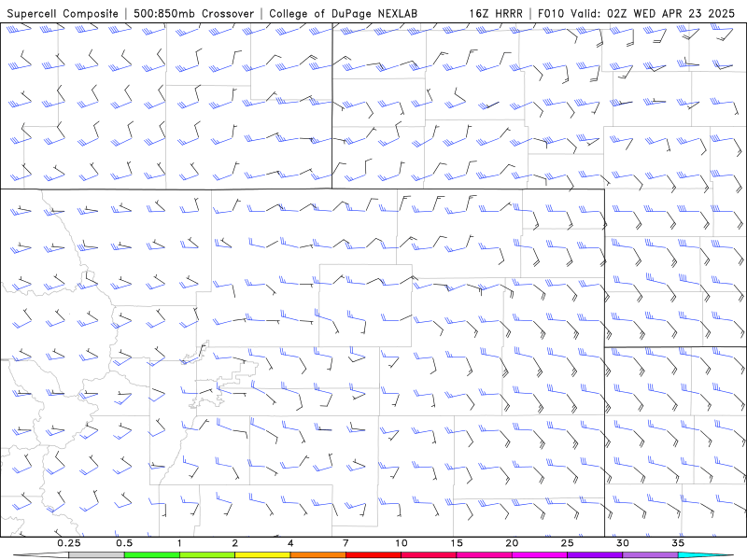This screenshot has width=747, height=560.
Task: Click the color bar label reading 10
Action: [402, 543]
